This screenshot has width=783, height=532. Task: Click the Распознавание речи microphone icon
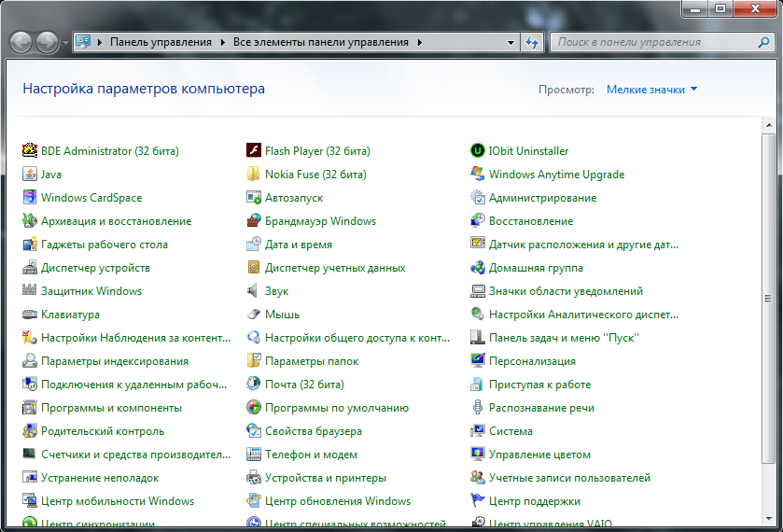click(478, 408)
